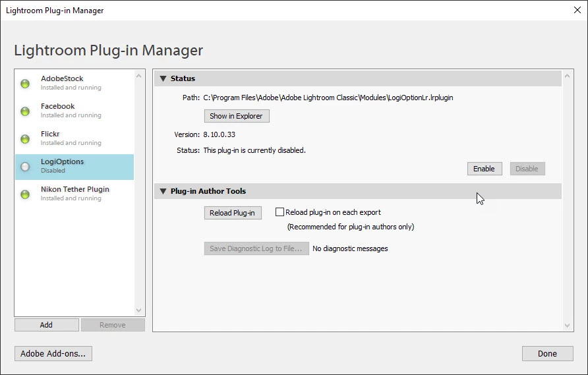Click version number 8.10.0.33
Image resolution: width=588 pixels, height=375 pixels.
click(220, 134)
